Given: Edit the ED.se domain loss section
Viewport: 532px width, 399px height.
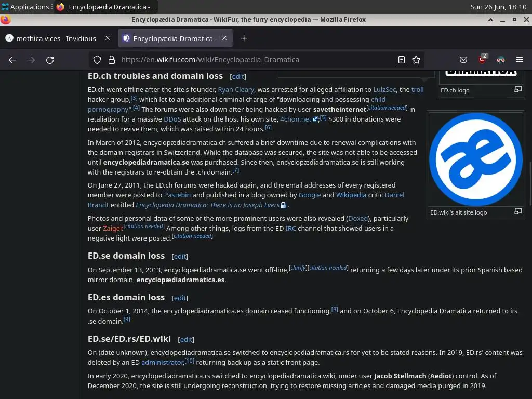Looking at the screenshot, I should (x=180, y=257).
